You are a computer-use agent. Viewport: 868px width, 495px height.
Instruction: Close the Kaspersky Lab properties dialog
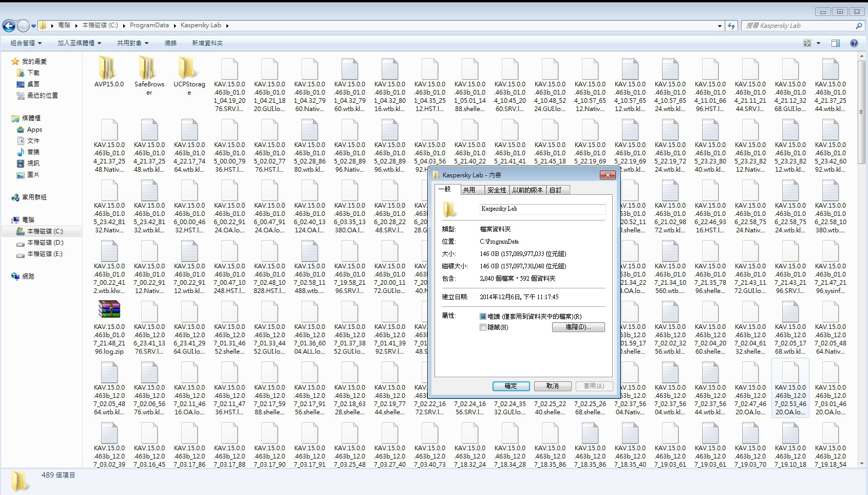coord(608,175)
